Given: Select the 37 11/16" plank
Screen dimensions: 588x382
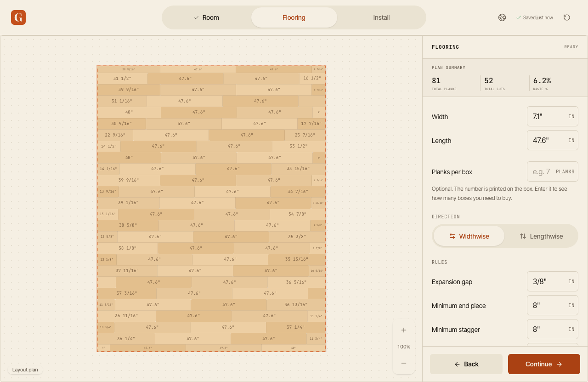Looking at the screenshot, I should tap(127, 271).
